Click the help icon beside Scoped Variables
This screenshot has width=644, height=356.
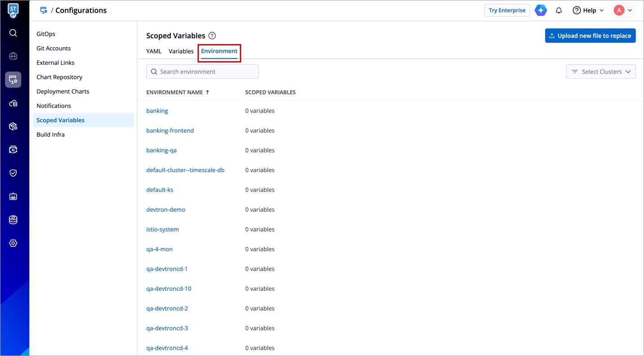(212, 36)
